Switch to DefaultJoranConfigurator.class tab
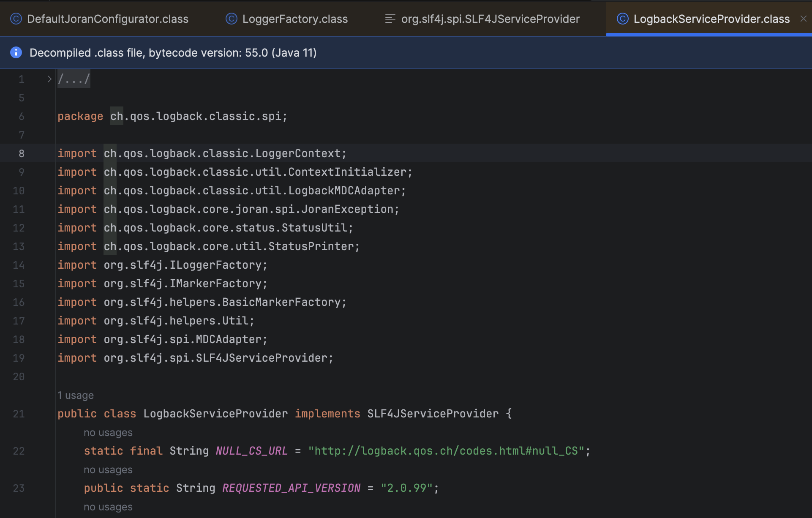Image resolution: width=812 pixels, height=518 pixels. (107, 19)
